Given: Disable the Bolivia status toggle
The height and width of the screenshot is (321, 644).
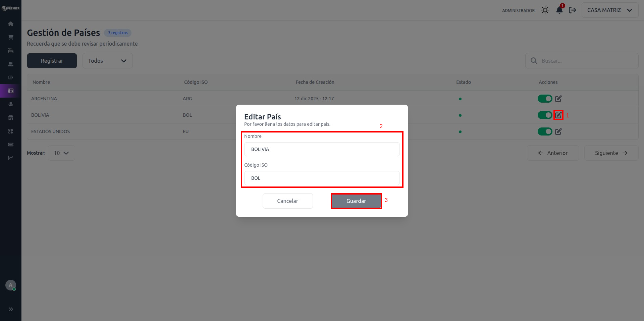Looking at the screenshot, I should coord(545,115).
